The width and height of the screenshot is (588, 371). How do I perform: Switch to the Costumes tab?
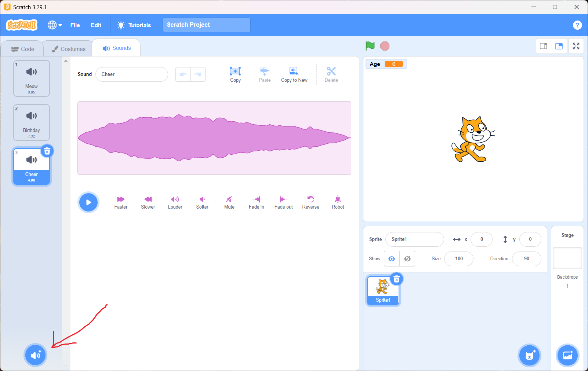[68, 49]
